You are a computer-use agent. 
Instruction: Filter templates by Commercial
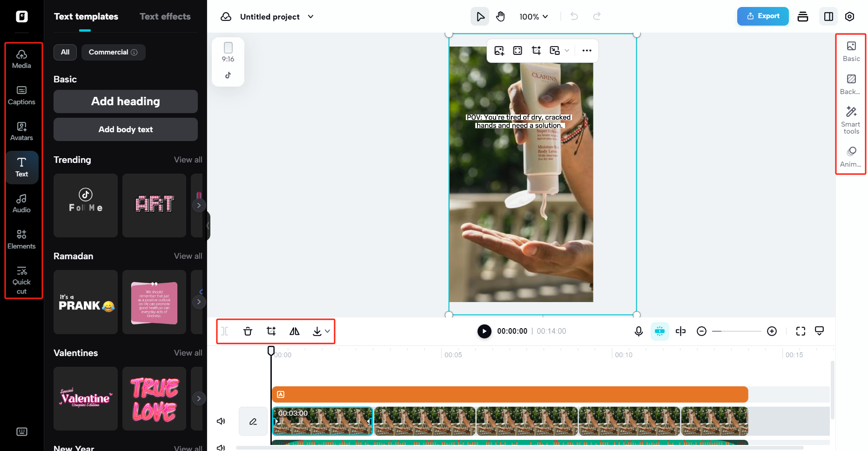(113, 52)
